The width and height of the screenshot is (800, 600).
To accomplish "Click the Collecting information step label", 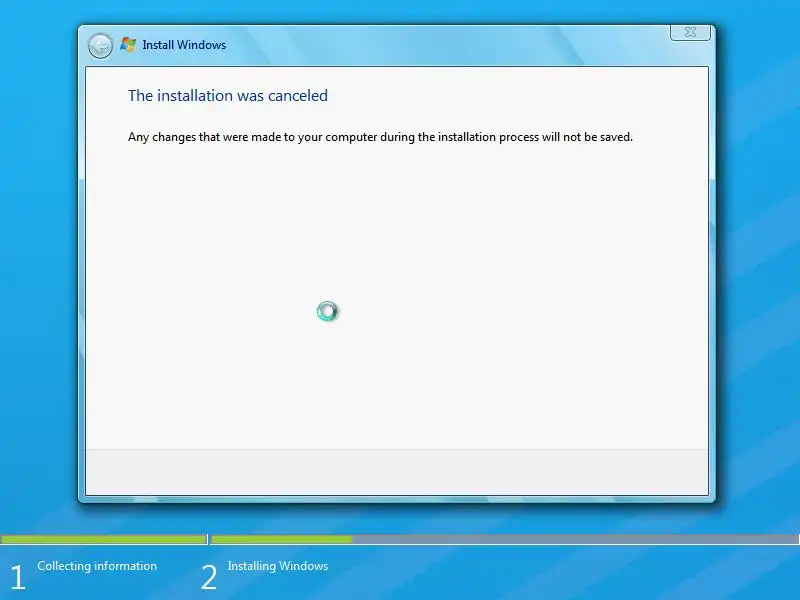I will click(97, 566).
